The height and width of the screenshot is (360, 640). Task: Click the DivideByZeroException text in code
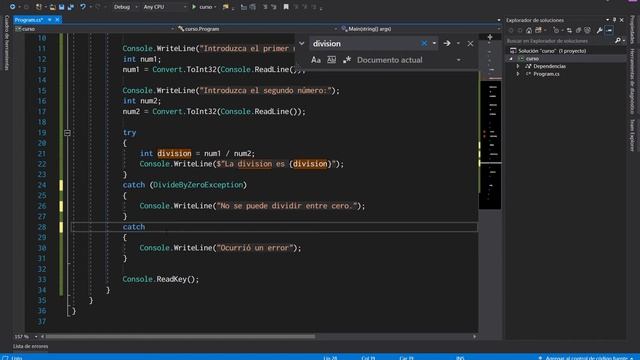(198, 185)
